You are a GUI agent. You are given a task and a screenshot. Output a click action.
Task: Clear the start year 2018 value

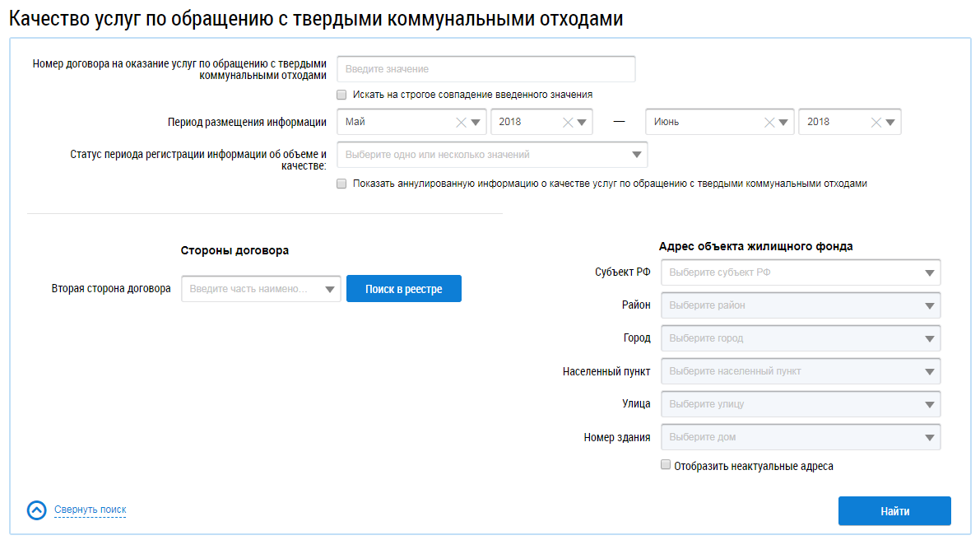[x=568, y=123]
